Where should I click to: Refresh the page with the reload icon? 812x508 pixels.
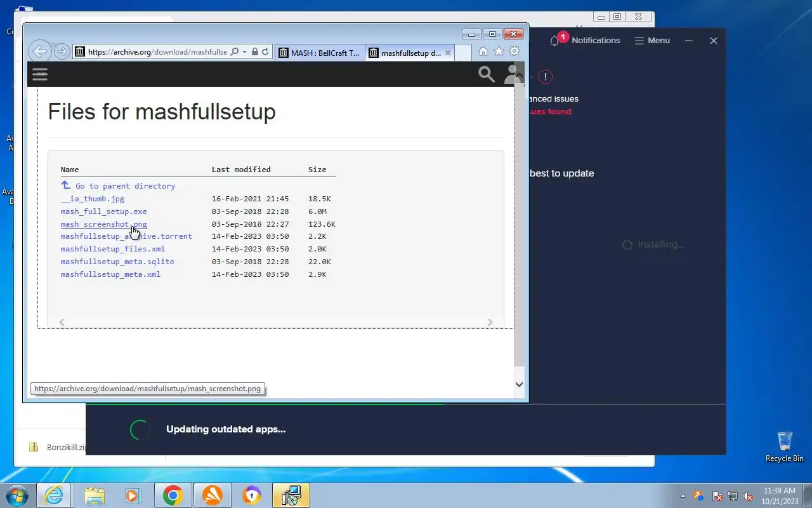265,52
